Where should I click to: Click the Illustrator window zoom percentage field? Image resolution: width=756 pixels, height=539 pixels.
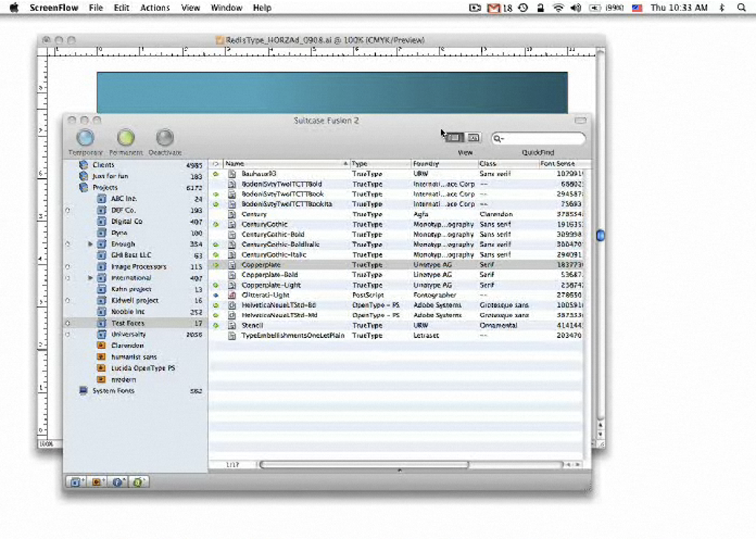tap(49, 444)
